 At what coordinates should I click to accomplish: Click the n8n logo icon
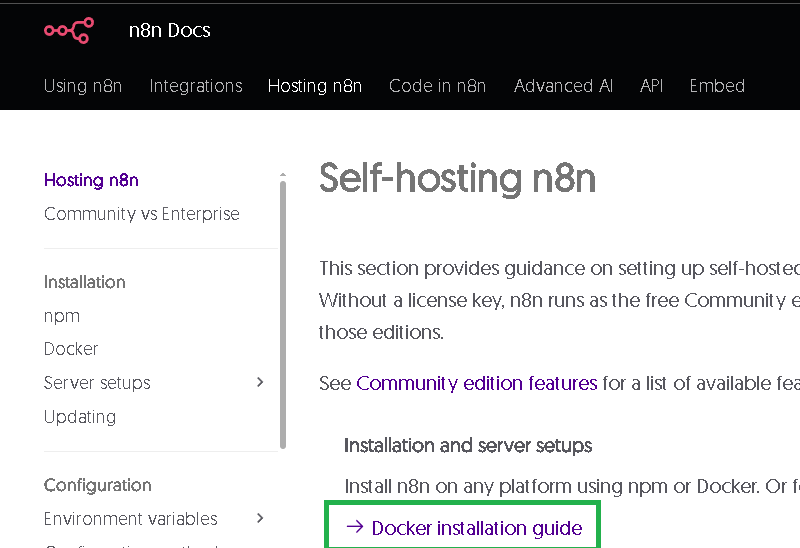point(68,30)
